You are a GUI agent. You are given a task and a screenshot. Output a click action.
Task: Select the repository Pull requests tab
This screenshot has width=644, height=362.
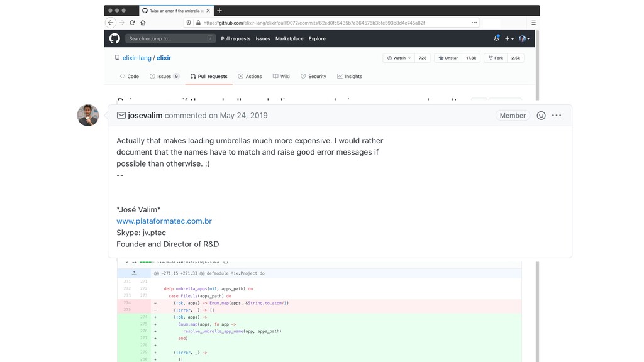[x=209, y=76]
